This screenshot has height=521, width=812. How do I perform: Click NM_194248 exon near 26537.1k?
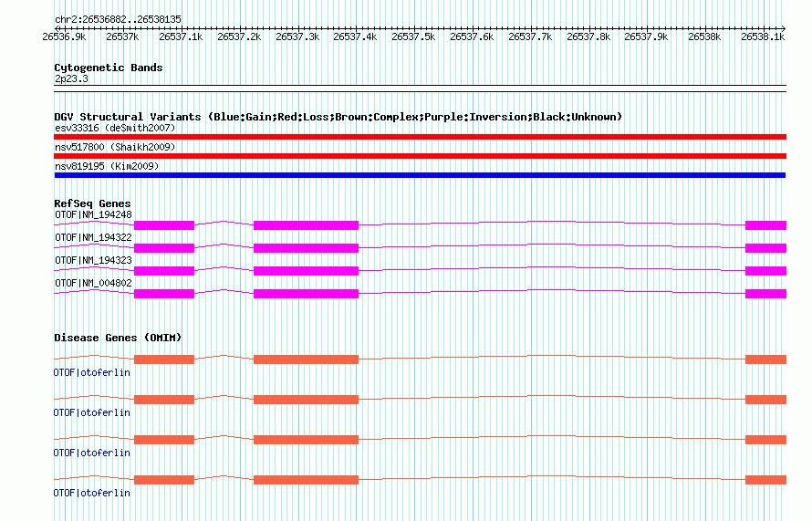(x=164, y=225)
